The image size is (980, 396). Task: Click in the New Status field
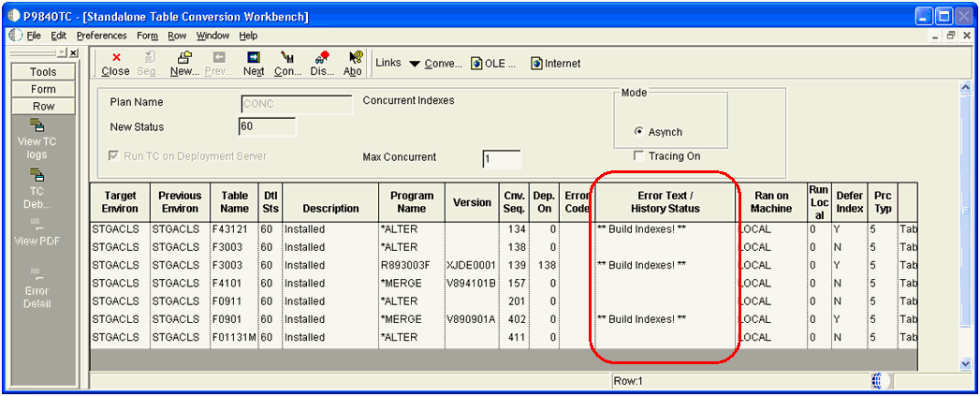267,127
